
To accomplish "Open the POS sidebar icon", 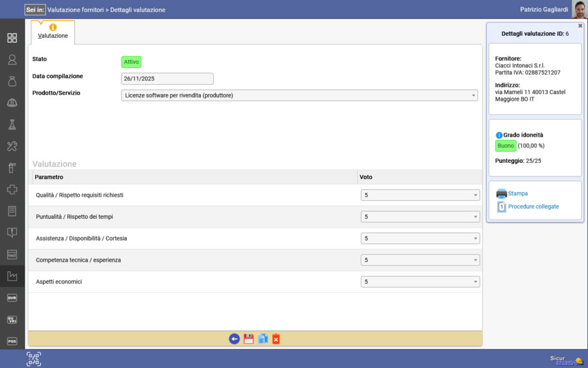I will coord(12,341).
